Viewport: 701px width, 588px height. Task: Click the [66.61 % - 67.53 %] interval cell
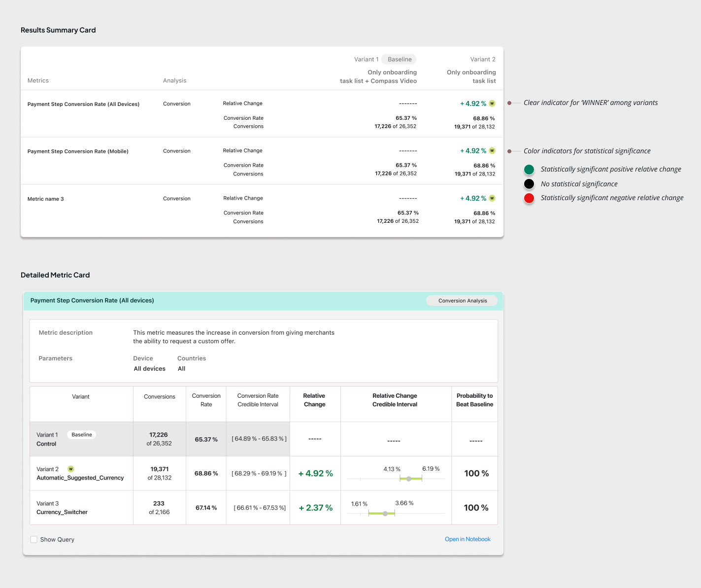[260, 508]
